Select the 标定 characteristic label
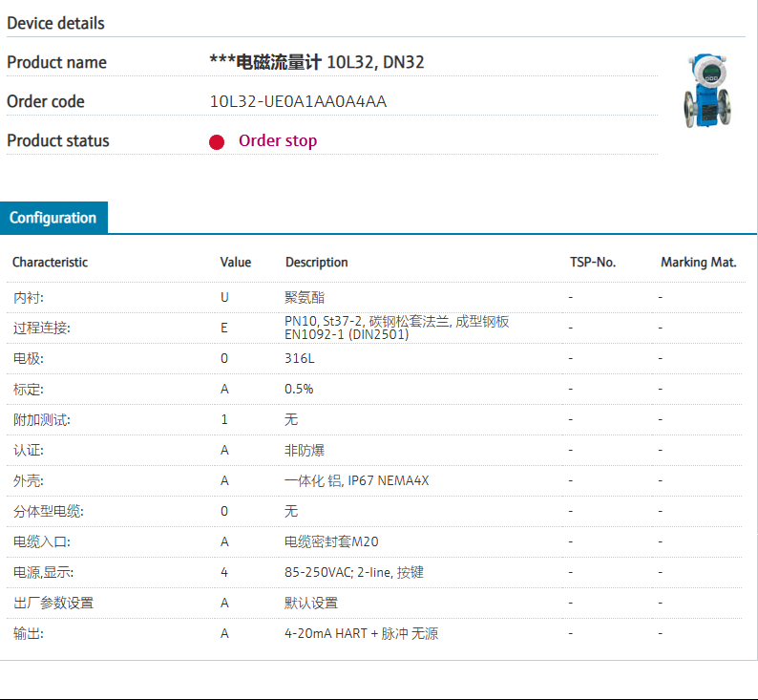 click(28, 390)
